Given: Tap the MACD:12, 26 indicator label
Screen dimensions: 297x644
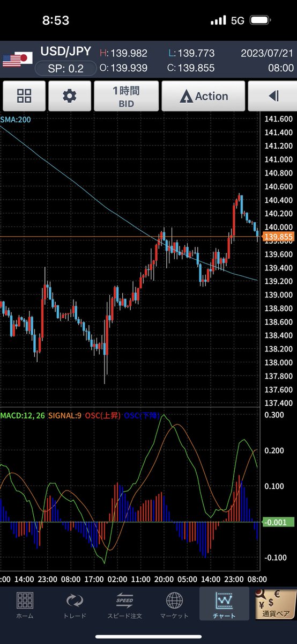Looking at the screenshot, I should (x=23, y=415).
